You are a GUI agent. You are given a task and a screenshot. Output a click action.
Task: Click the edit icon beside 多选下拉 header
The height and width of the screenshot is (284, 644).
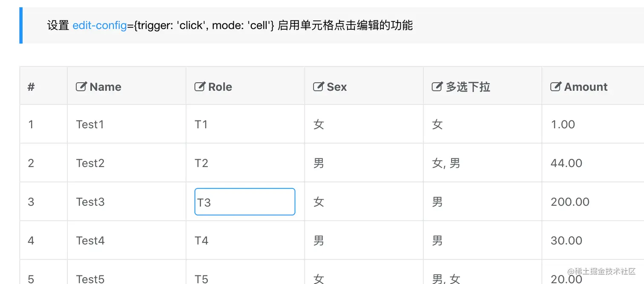point(437,87)
